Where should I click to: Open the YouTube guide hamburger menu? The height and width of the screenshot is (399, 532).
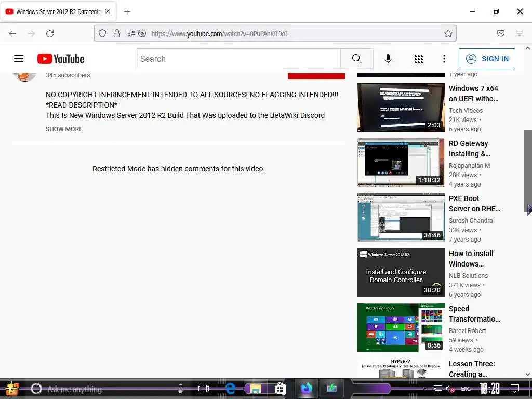pyautogui.click(x=19, y=59)
